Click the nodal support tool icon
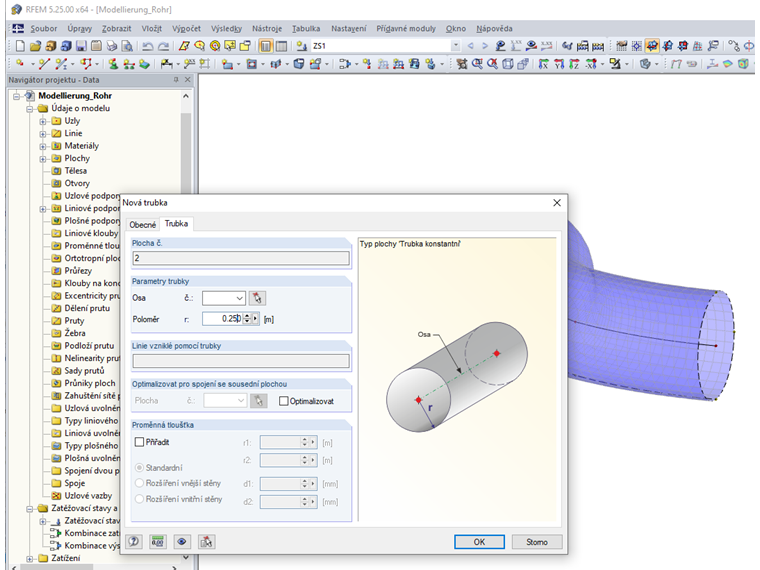This screenshot has height=570, width=760. 113,63
